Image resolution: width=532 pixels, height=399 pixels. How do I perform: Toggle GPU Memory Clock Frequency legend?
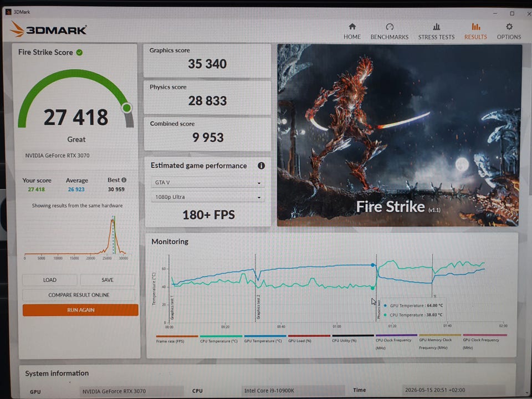[x=439, y=342]
